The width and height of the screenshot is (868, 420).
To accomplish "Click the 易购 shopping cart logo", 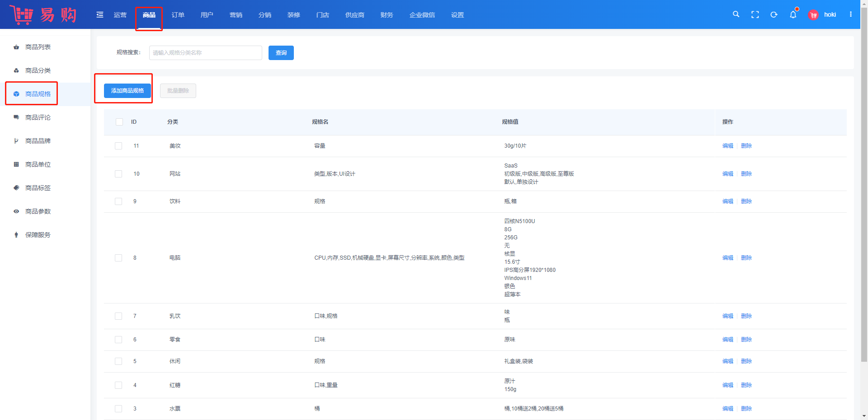I will (x=43, y=15).
